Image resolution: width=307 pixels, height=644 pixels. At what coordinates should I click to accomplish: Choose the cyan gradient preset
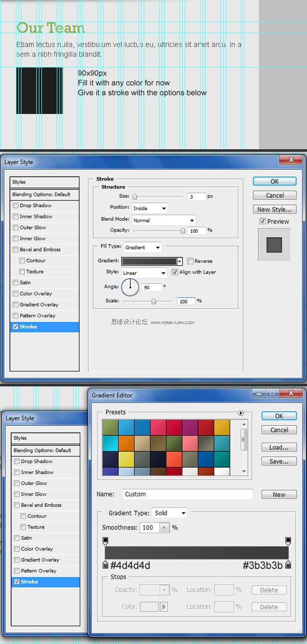pyautogui.click(x=110, y=443)
